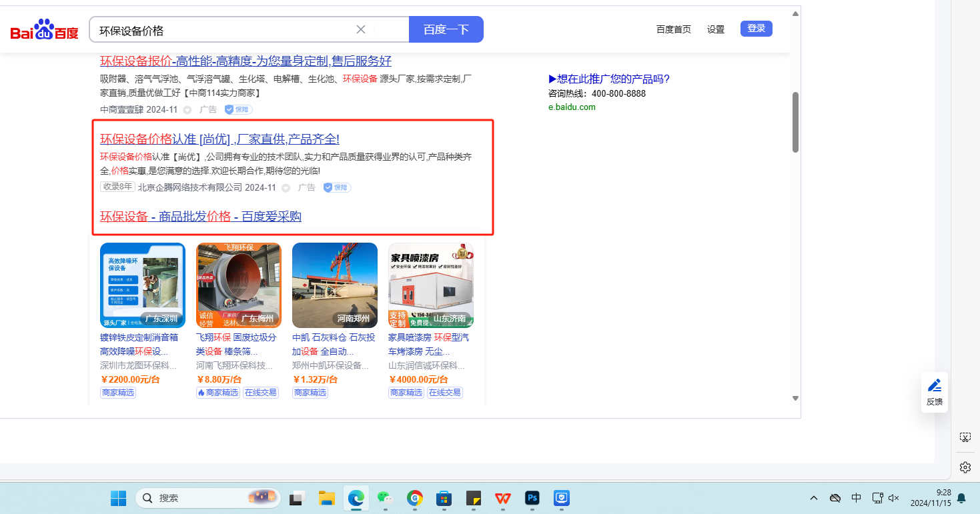Open the 广东深圳 product thumbnail
Viewport: 980px width, 514px height.
143,285
